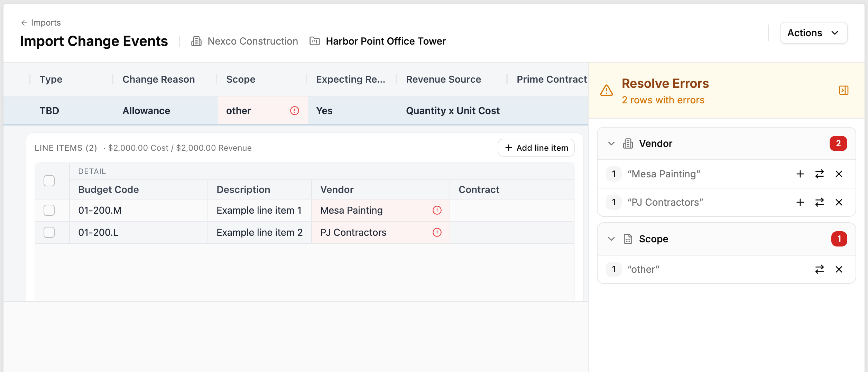Check the checkbox for budget code 01-200.M
The width and height of the screenshot is (868, 372).
[49, 210]
